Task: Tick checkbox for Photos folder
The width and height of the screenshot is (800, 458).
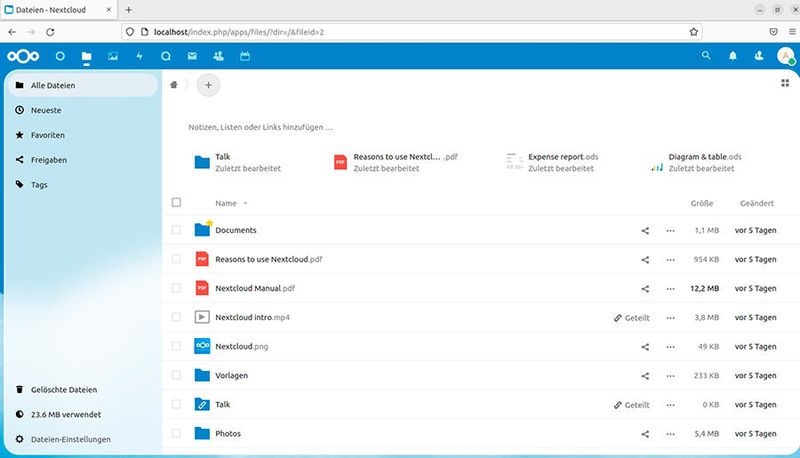Action: coord(177,434)
